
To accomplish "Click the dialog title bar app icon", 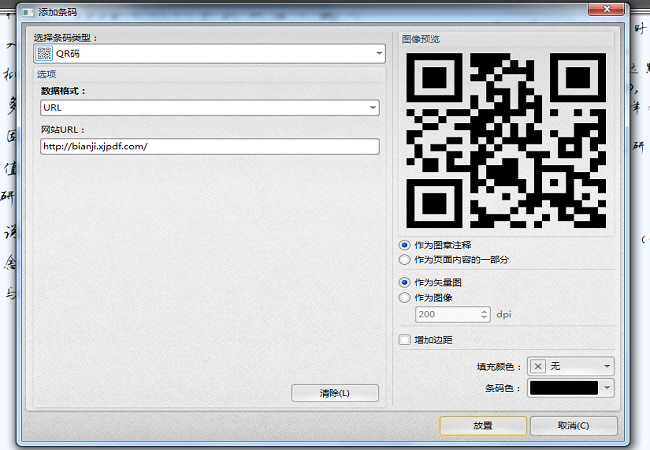I will (28, 12).
